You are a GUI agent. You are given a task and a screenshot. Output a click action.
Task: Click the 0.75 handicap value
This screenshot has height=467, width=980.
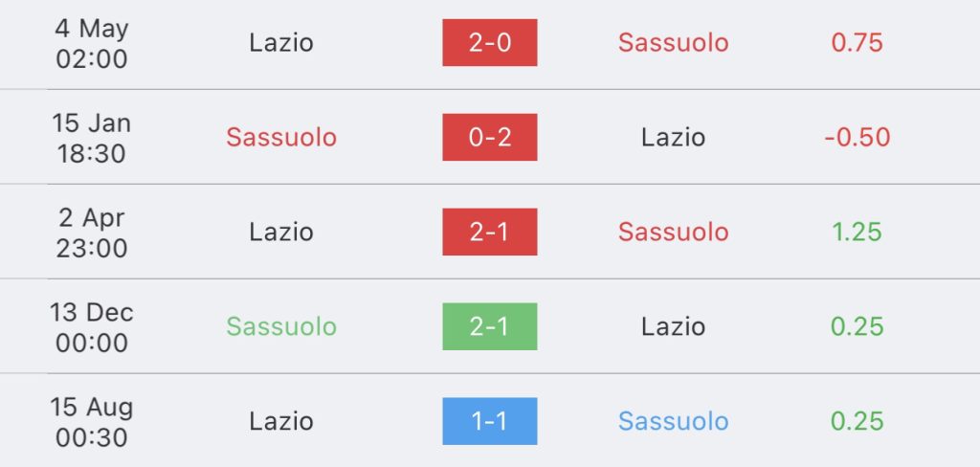pyautogui.click(x=857, y=42)
